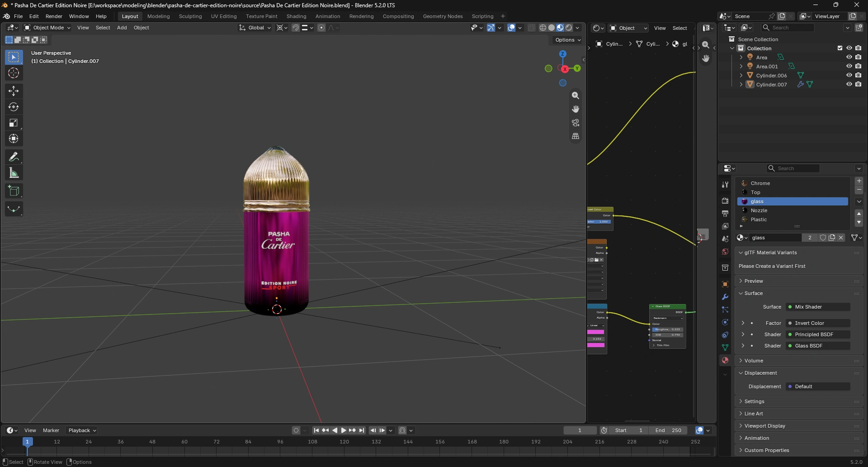The width and height of the screenshot is (868, 467).
Task: Open the Geometry Nodes workspace tab
Action: (x=443, y=16)
